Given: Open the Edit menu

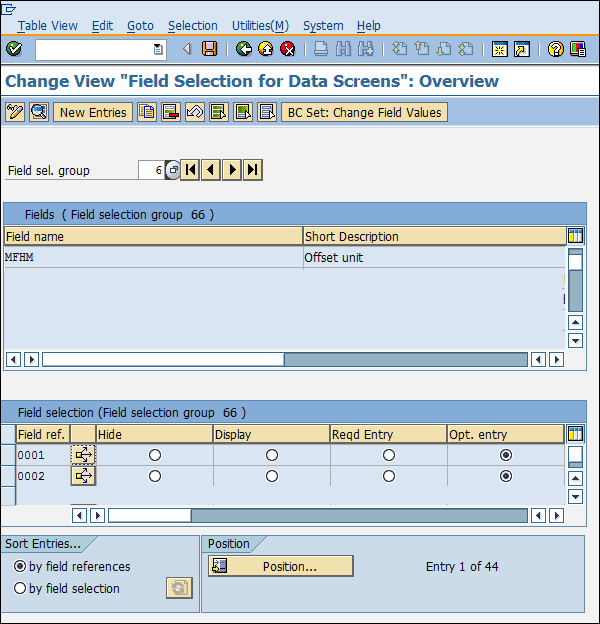Looking at the screenshot, I should pos(102,26).
